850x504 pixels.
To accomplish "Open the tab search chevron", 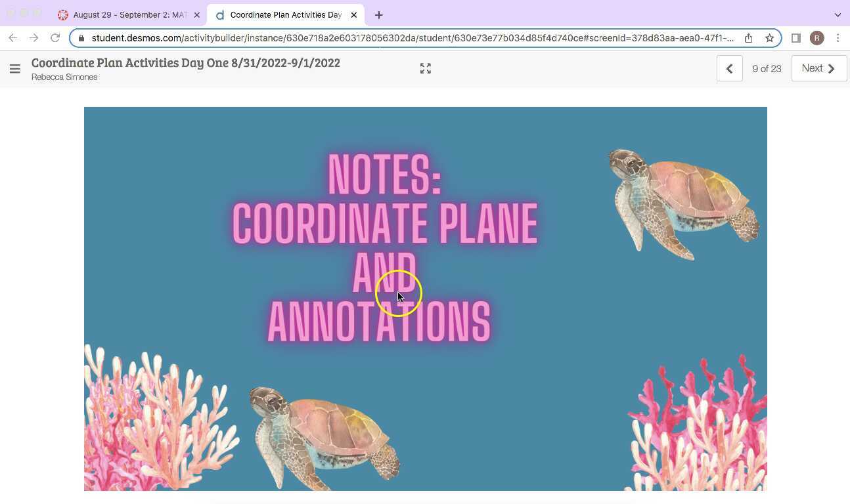I will tap(838, 14).
